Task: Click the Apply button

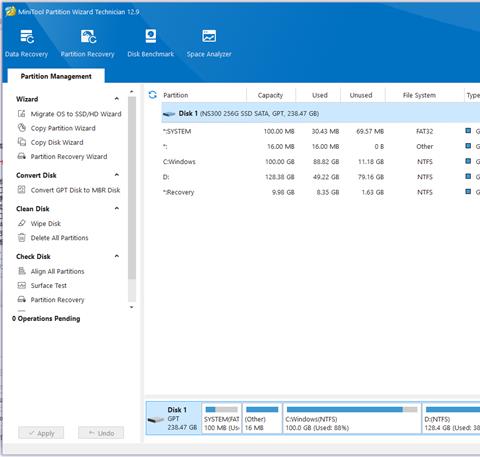Action: click(41, 433)
